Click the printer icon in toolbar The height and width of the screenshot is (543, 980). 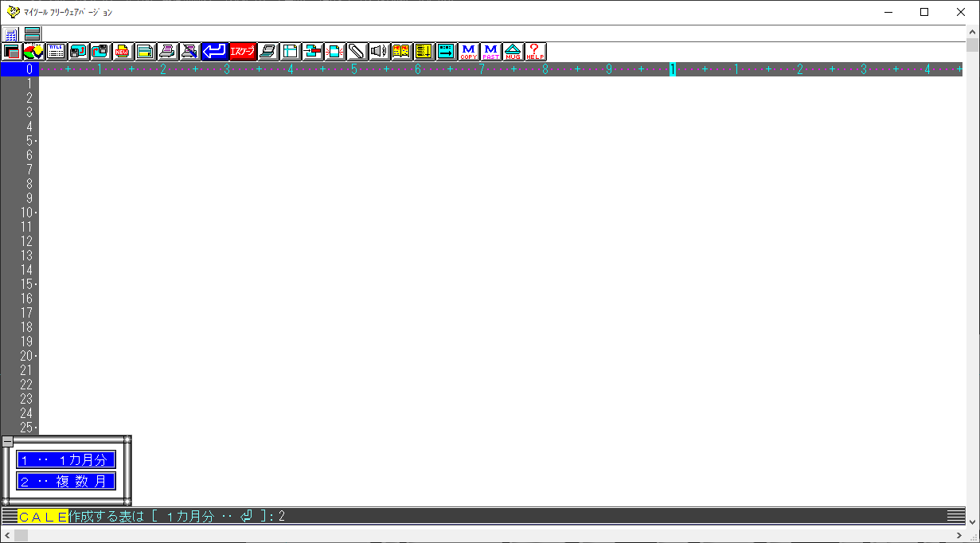167,52
